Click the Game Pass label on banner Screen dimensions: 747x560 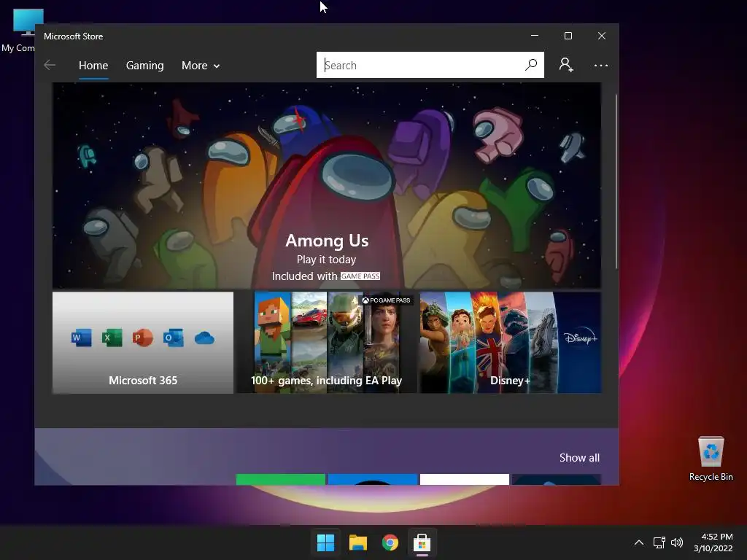point(360,276)
